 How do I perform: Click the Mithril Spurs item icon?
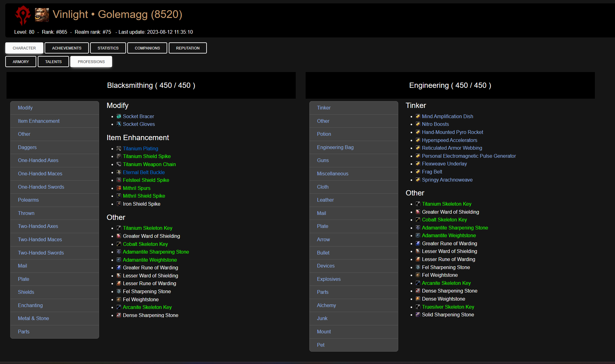119,188
